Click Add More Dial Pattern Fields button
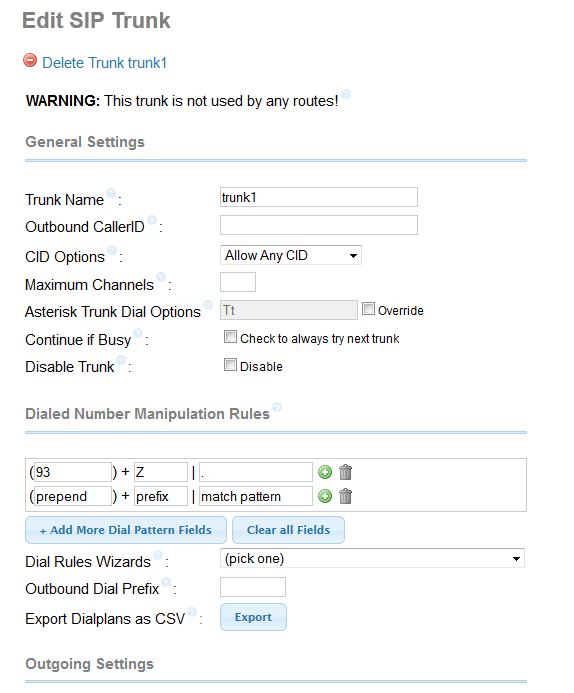 (126, 530)
